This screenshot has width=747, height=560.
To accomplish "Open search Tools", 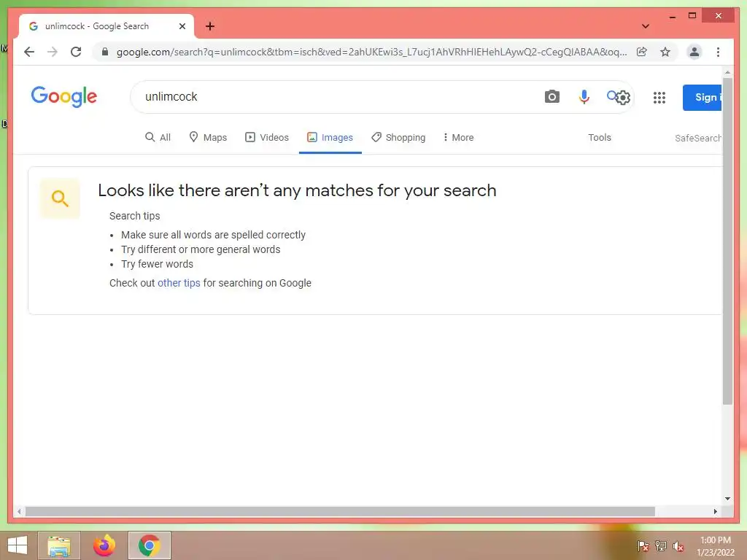I will pyautogui.click(x=600, y=138).
